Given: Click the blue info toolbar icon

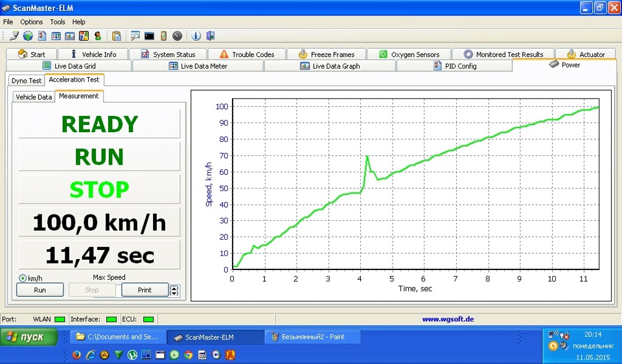Looking at the screenshot, I should (196, 36).
